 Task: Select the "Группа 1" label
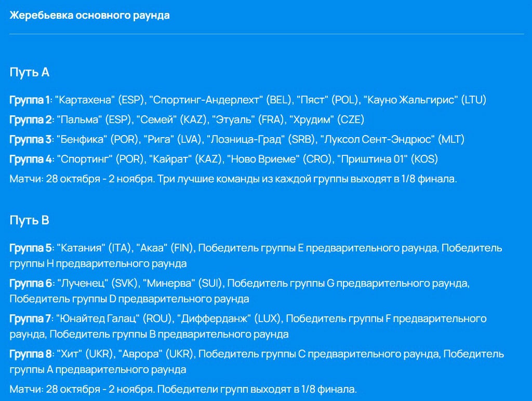[x=30, y=100]
